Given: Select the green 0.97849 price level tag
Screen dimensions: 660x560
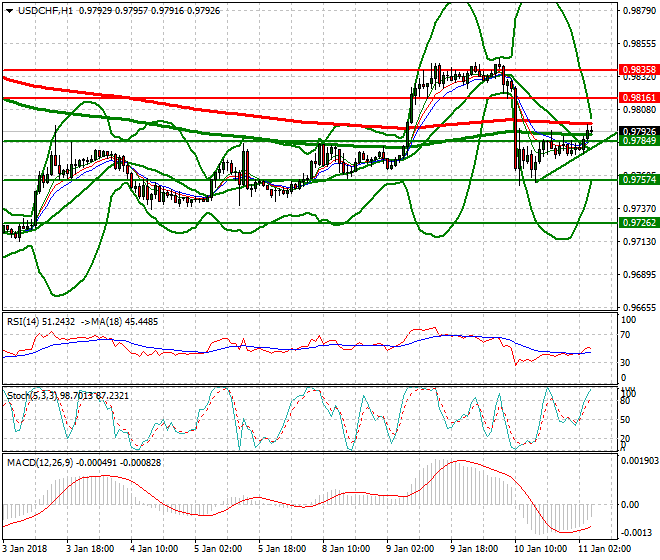Looking at the screenshot, I should click(x=639, y=141).
